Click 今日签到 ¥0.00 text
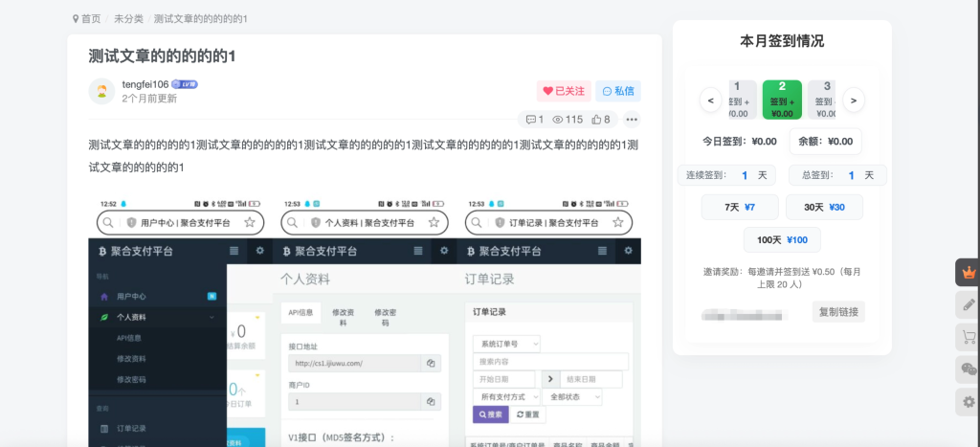The height and width of the screenshot is (447, 980). coord(740,142)
